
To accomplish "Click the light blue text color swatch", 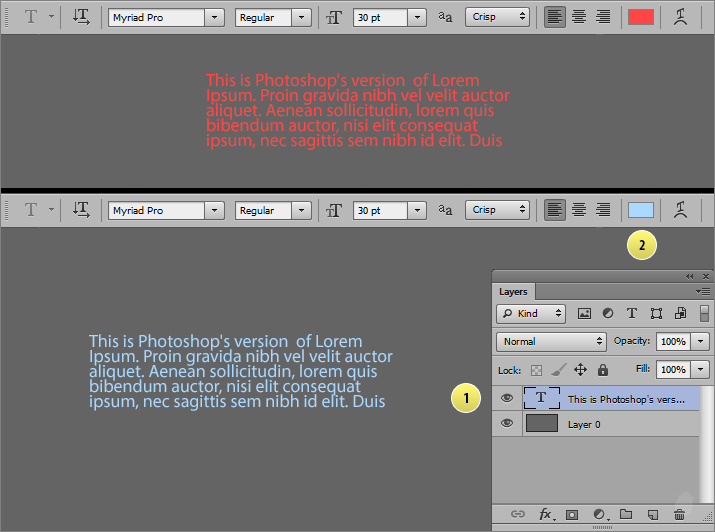I will (x=641, y=210).
